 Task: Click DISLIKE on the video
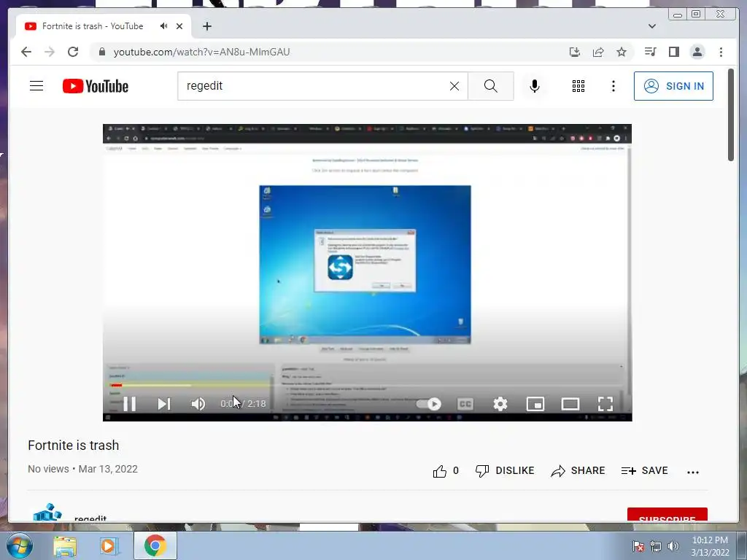[x=505, y=470]
